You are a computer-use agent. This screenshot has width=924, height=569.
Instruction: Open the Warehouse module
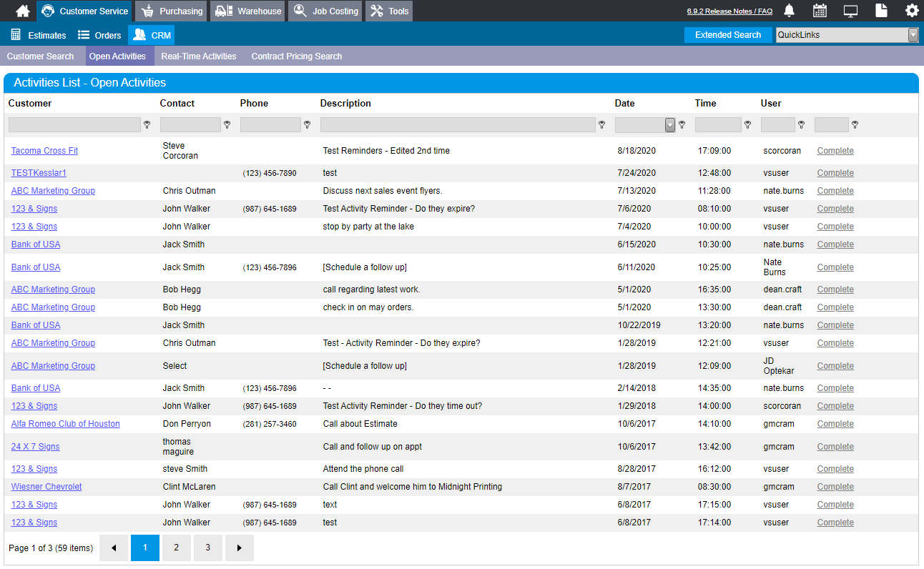(x=247, y=11)
